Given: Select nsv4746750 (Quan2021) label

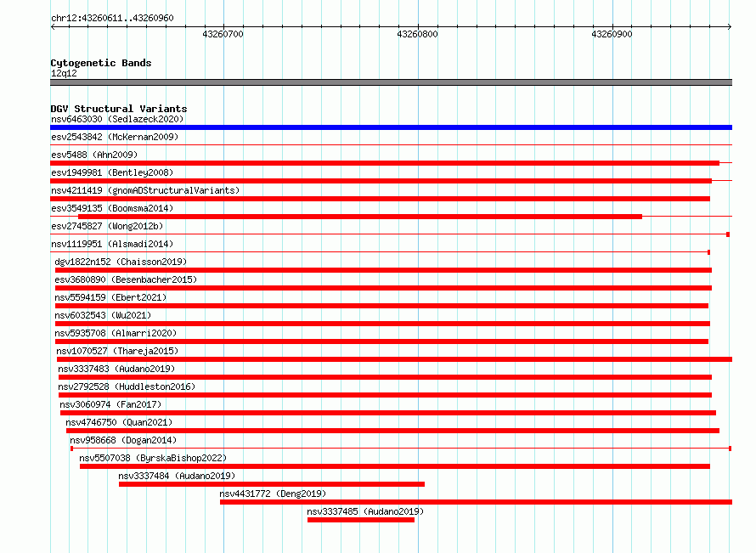Looking at the screenshot, I should [119, 422].
